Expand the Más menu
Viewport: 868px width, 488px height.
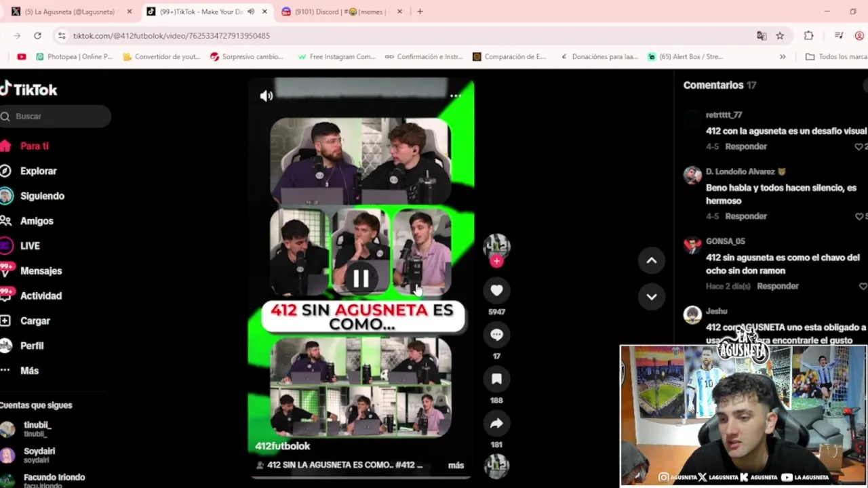click(x=29, y=371)
